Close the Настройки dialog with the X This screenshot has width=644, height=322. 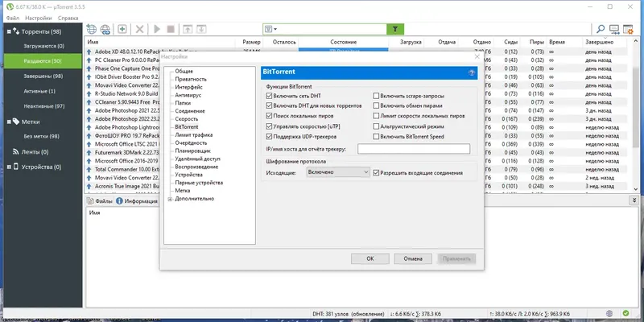(x=477, y=56)
